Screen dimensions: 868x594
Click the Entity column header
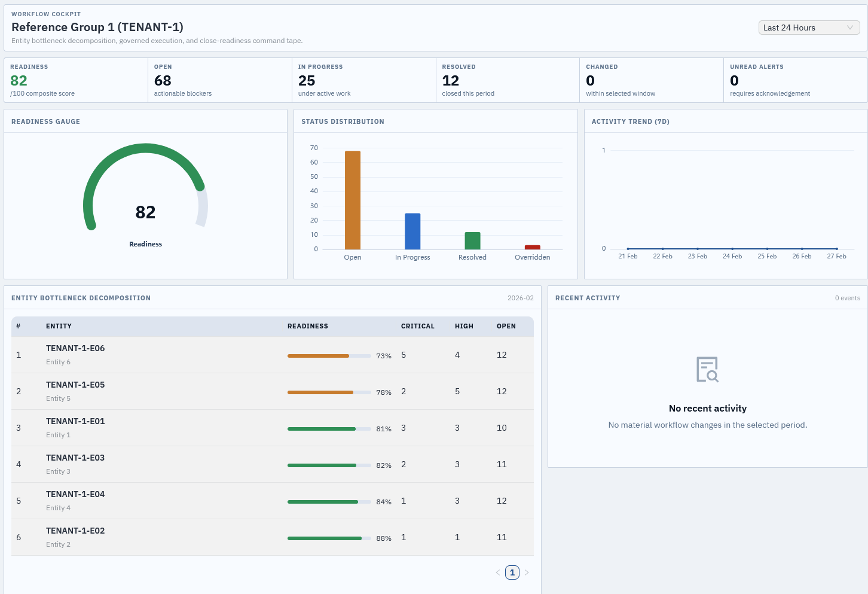tap(59, 326)
